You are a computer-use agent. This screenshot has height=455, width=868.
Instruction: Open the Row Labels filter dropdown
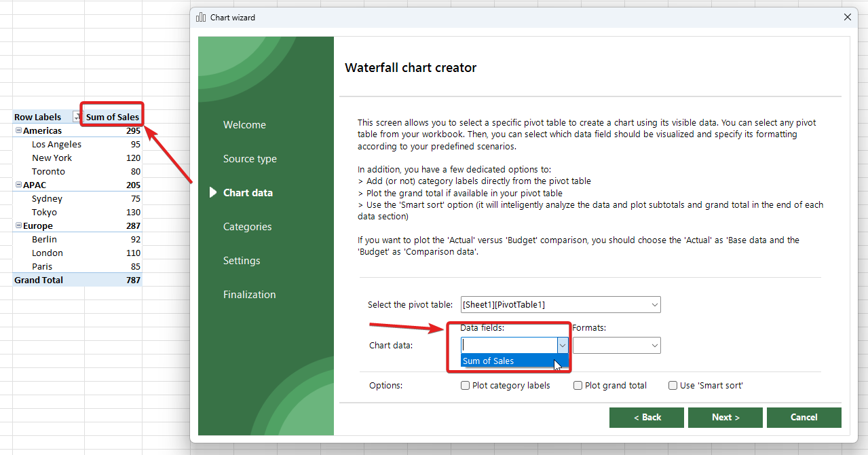pos(76,117)
